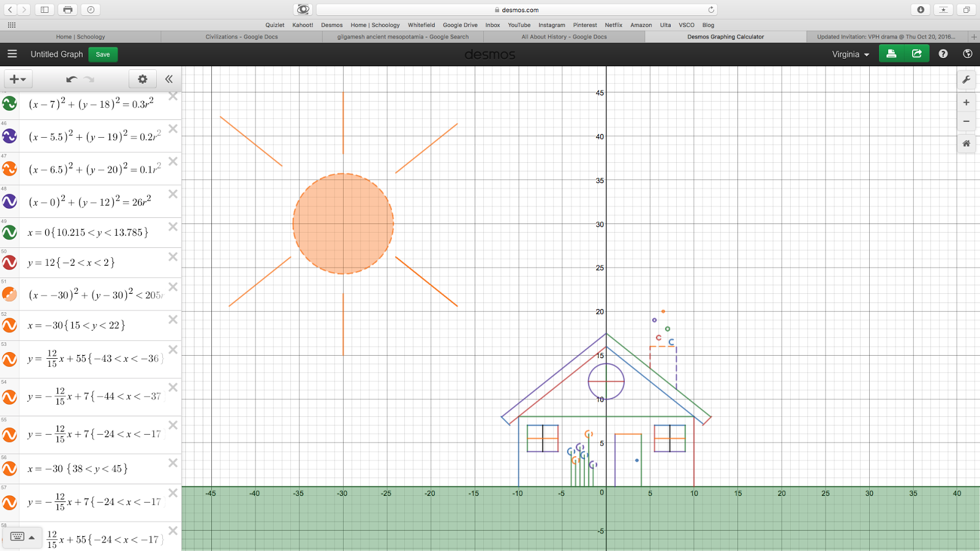Image resolution: width=980 pixels, height=551 pixels.
Task: Reset view with the home zoom icon
Action: (x=966, y=143)
